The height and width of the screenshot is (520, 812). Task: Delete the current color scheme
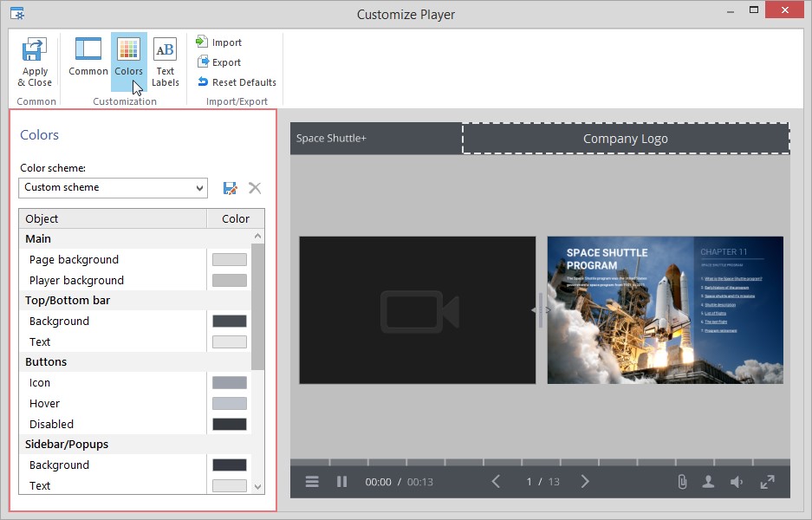point(255,188)
